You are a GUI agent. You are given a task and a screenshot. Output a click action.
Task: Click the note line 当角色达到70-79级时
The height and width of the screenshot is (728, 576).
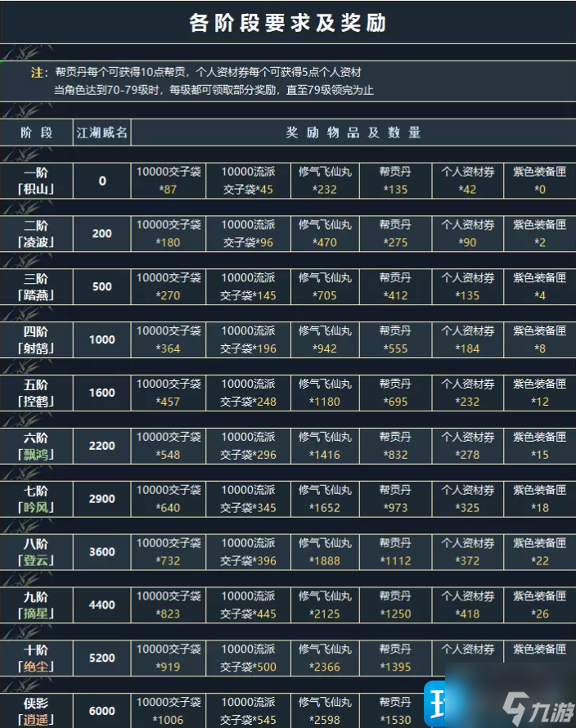pos(214,90)
